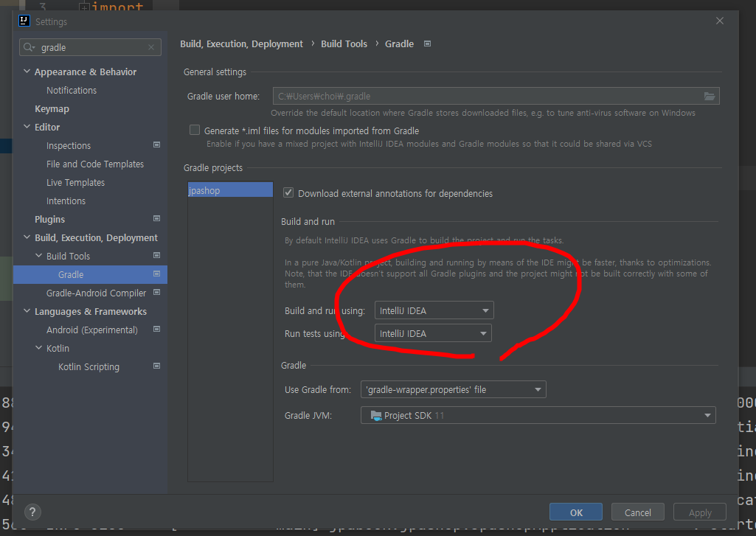Click the folder browse icon for Gradle user home
The image size is (756, 536).
coord(710,96)
